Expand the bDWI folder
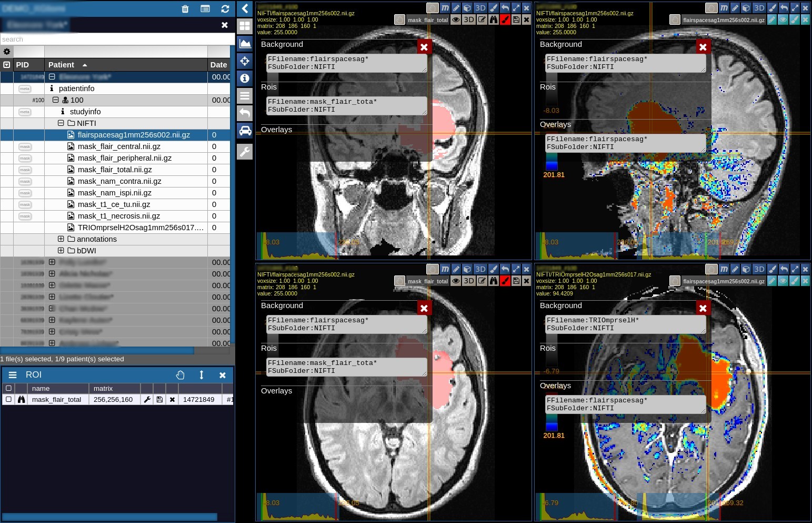The height and width of the screenshot is (523, 812). pyautogui.click(x=61, y=251)
